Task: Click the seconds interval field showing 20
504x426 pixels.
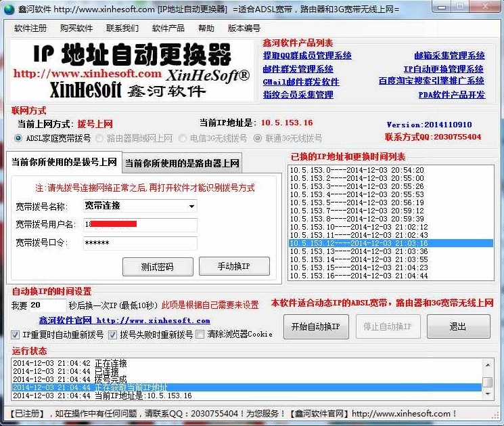Action: tap(47, 305)
